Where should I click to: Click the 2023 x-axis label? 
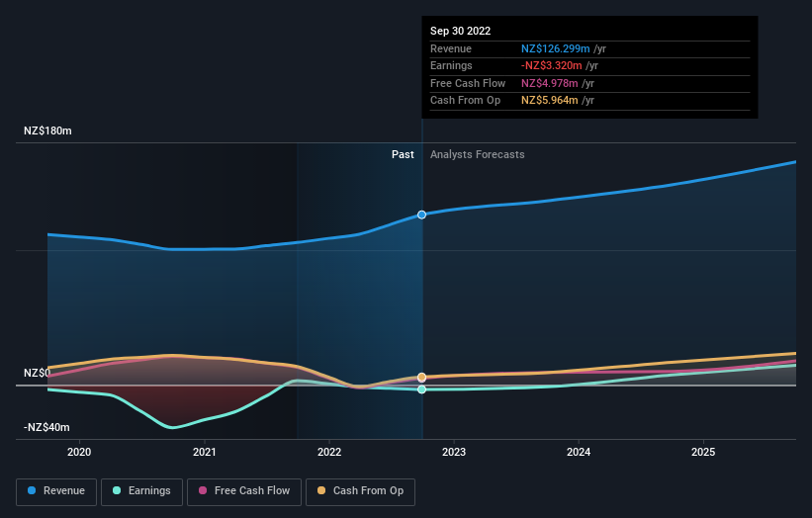point(454,453)
